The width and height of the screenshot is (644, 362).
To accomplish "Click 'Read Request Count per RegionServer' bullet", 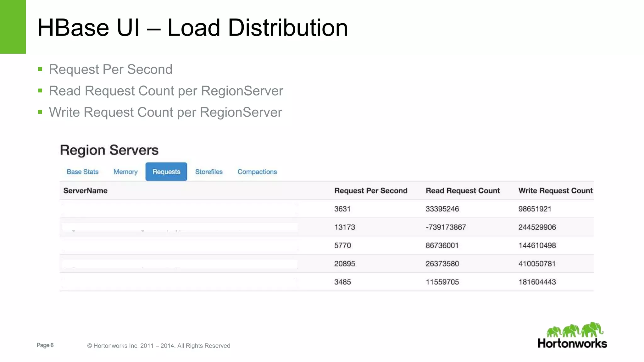I will (166, 91).
